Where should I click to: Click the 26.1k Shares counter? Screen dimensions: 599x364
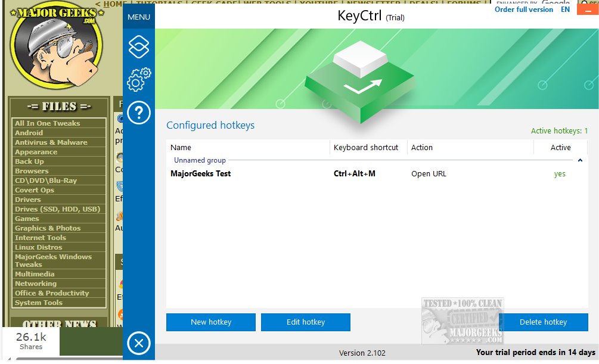pos(31,341)
